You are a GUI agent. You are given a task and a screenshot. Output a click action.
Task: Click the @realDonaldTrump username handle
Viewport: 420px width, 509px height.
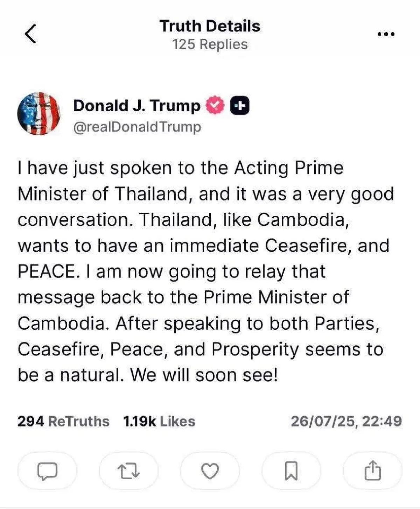click(138, 127)
